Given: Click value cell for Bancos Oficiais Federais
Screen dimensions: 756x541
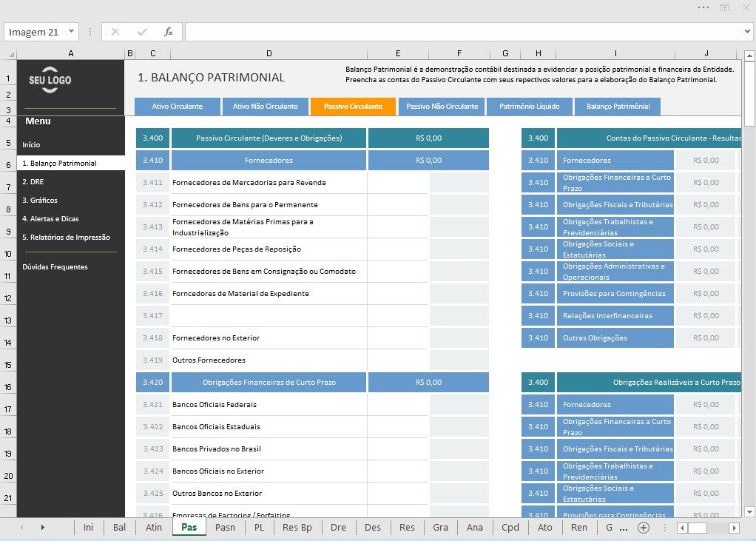Looking at the screenshot, I should tap(398, 405).
